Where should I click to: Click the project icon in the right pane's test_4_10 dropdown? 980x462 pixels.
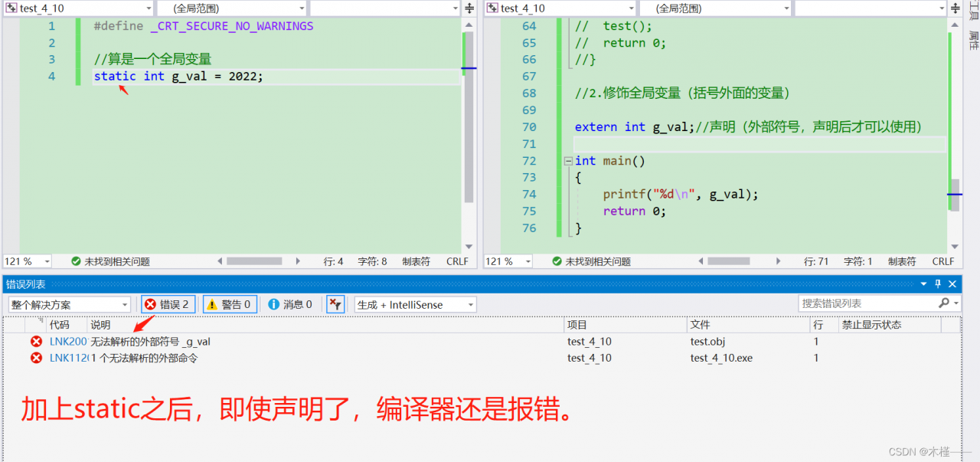[492, 8]
